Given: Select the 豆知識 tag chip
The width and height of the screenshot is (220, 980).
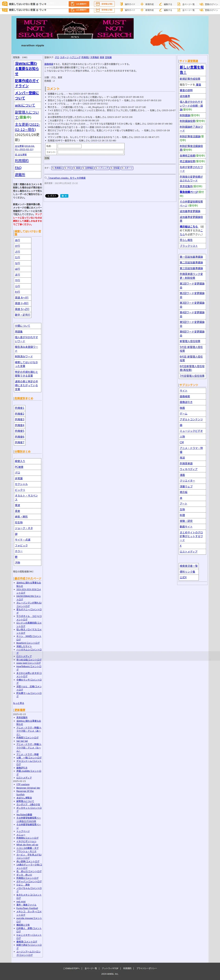Looking at the screenshot, I should (115, 168).
